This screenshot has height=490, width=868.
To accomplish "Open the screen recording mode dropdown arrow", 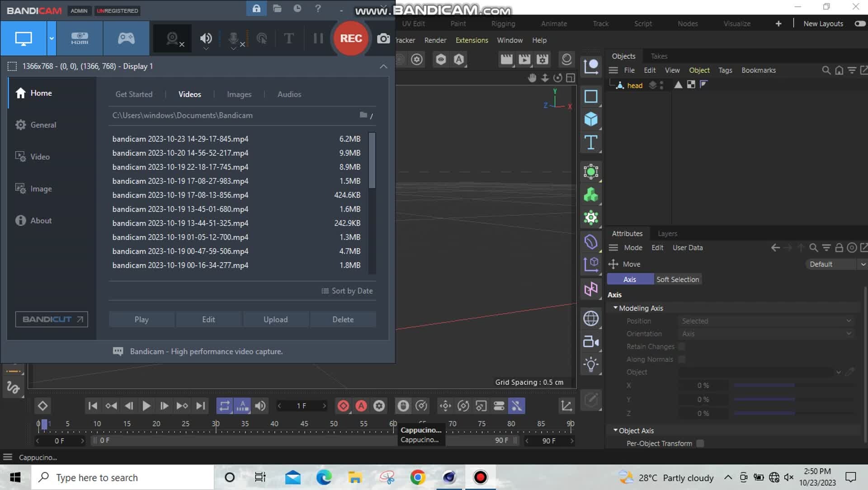I will click(x=52, y=38).
